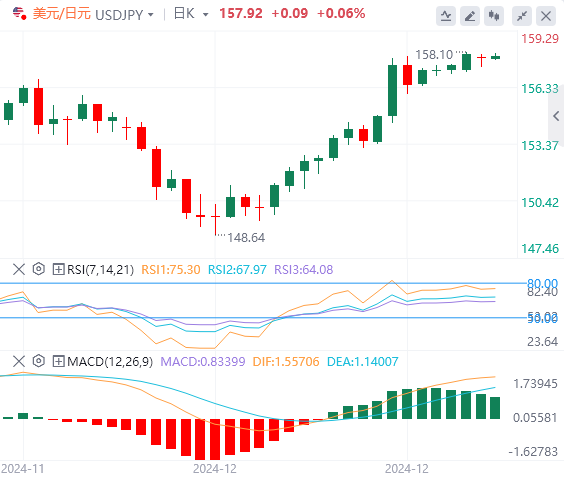Click the 158.10 high price label
Screen dimensions: 564x480
click(434, 55)
